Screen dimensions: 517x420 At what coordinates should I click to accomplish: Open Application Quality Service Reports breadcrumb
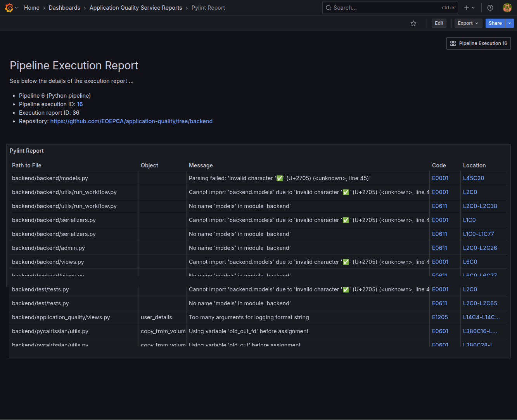point(136,8)
